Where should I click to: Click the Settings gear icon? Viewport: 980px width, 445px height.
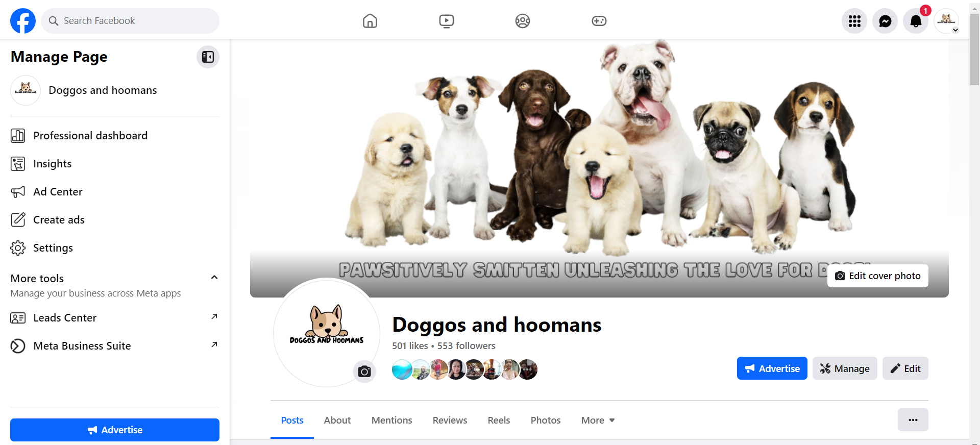[x=18, y=248]
